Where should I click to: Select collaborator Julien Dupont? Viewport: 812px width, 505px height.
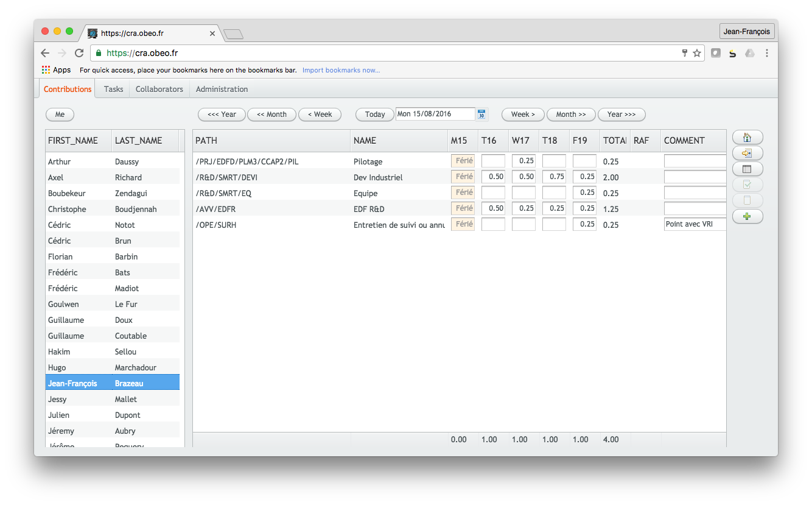[x=113, y=415]
